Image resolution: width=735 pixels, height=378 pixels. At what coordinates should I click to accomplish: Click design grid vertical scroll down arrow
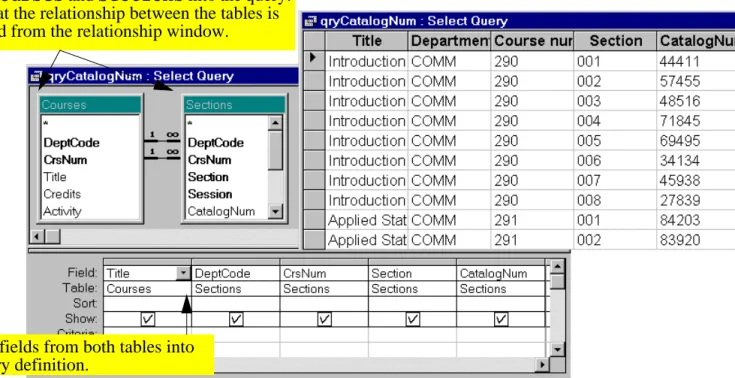pos(557,349)
